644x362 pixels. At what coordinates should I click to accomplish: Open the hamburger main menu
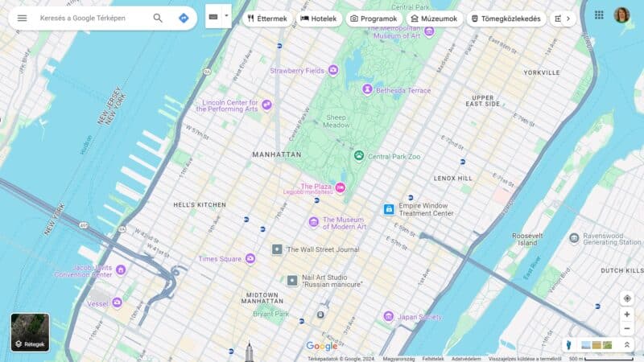pos(22,18)
